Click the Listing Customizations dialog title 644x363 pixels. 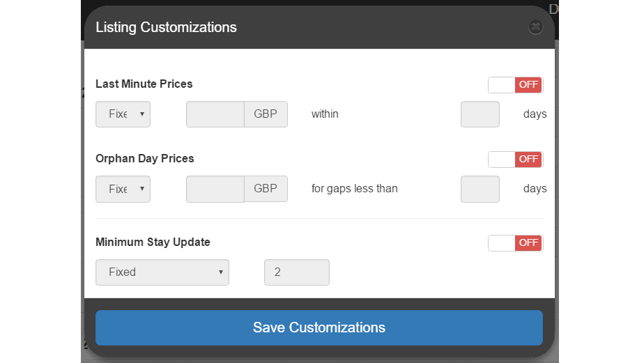pos(166,28)
